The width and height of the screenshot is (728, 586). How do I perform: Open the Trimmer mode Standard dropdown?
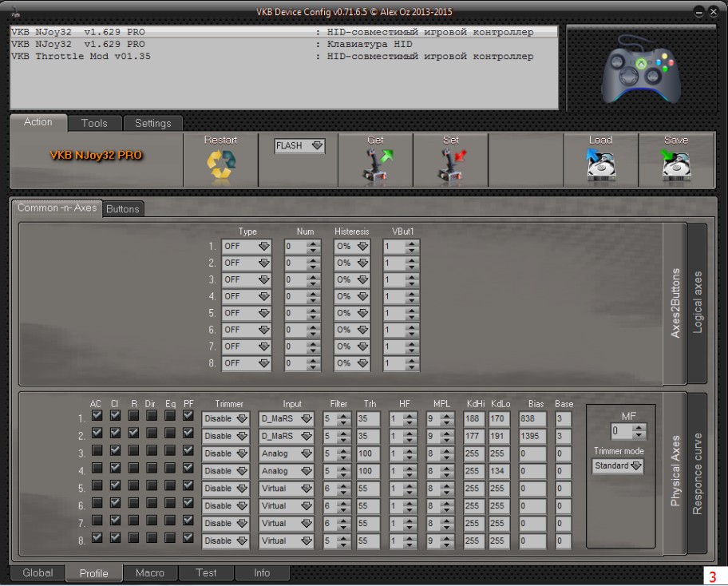pos(618,465)
